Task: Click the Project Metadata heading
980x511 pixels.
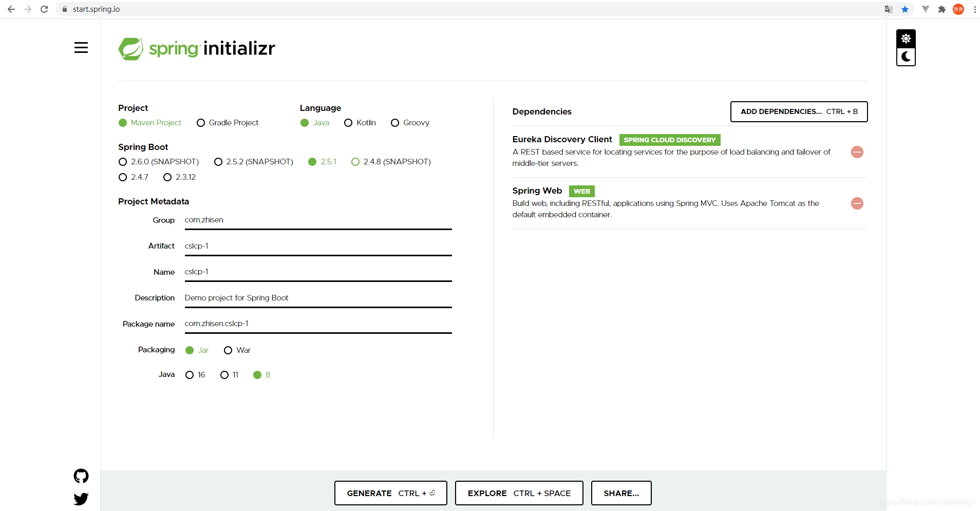Action: tap(154, 201)
